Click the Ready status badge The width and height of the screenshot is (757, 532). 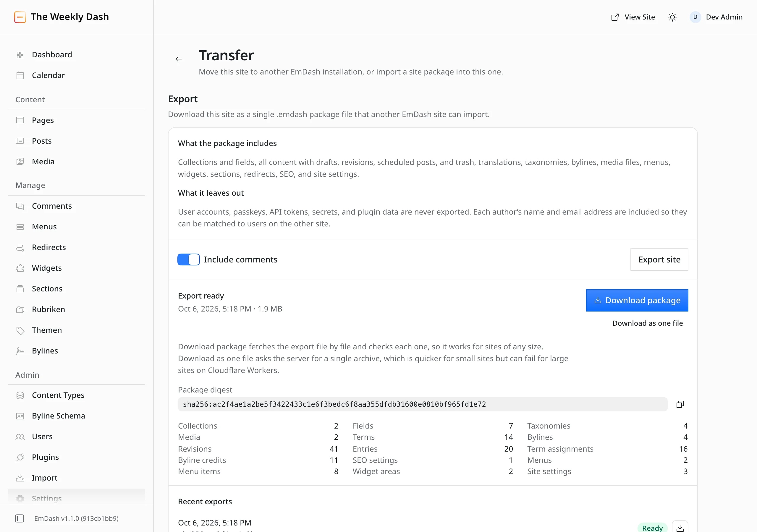coord(653,528)
